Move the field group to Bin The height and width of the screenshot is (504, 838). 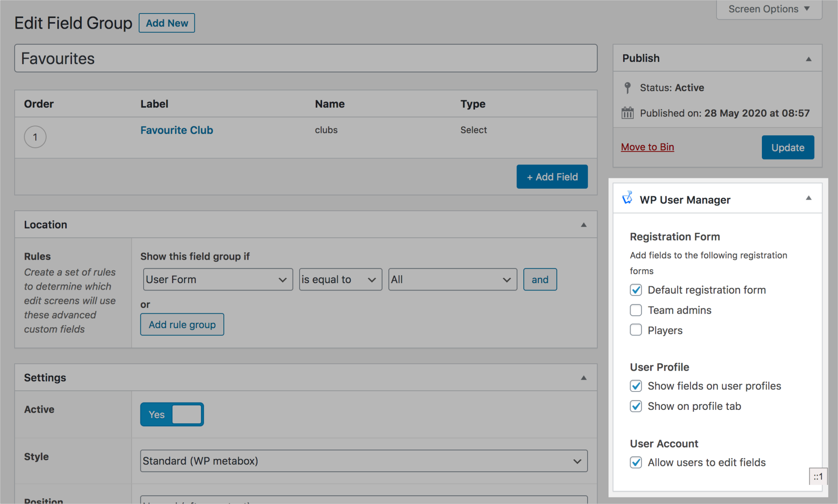tap(647, 147)
